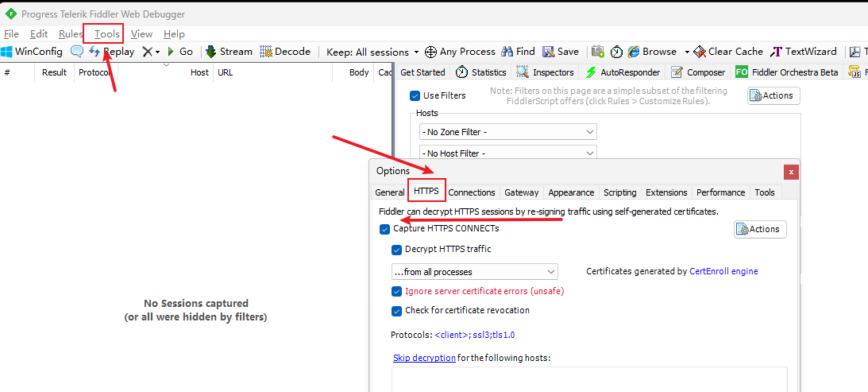Switch to Extensions tab in Options
This screenshot has width=868, height=392.
pos(666,192)
